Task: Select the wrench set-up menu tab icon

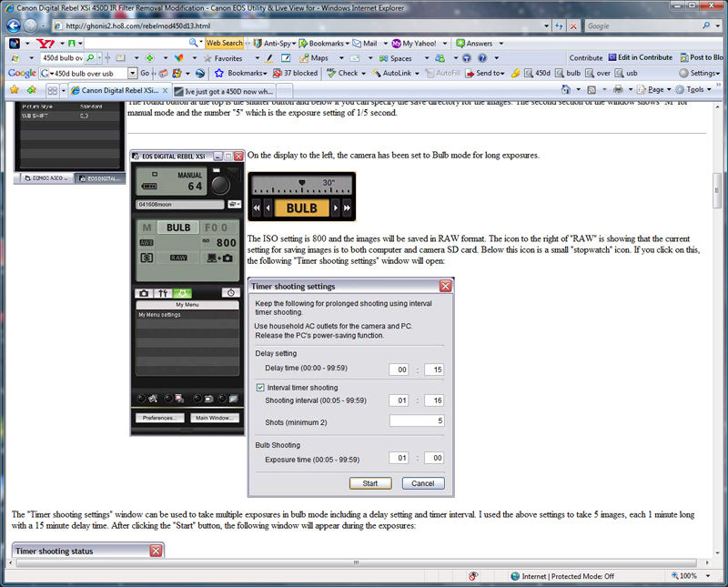Action: coord(163,293)
